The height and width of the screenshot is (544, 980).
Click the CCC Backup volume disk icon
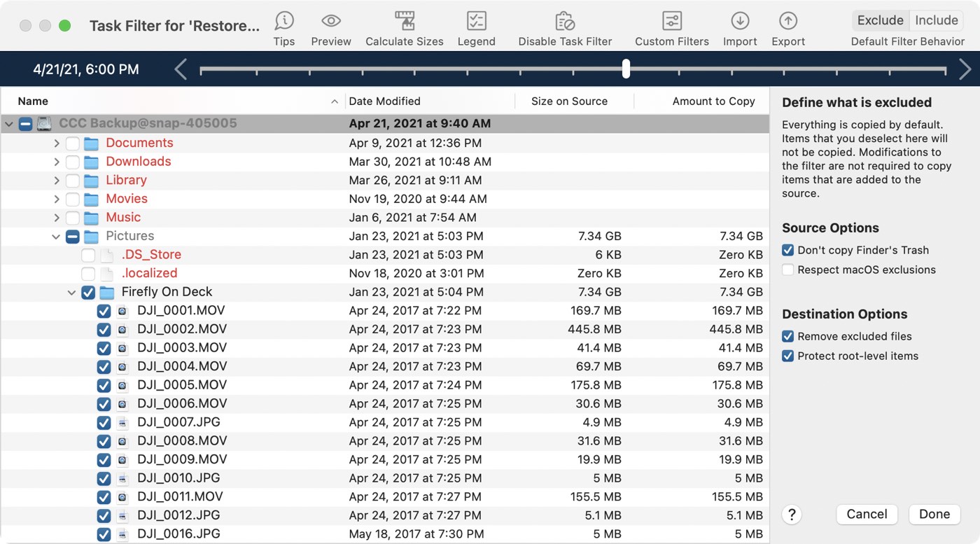pos(45,124)
